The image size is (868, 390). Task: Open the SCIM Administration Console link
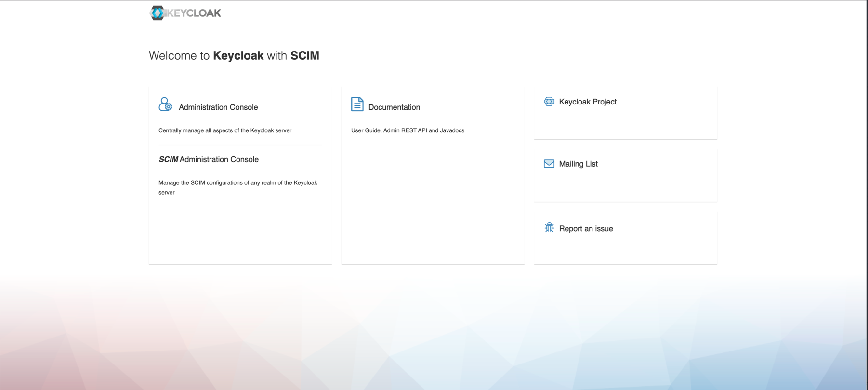[x=209, y=159]
